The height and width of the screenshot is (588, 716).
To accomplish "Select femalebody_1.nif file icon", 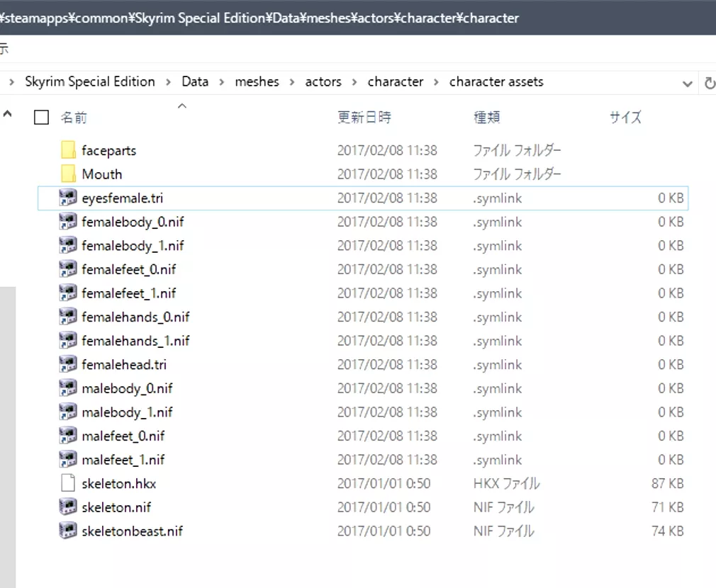I will pos(68,245).
